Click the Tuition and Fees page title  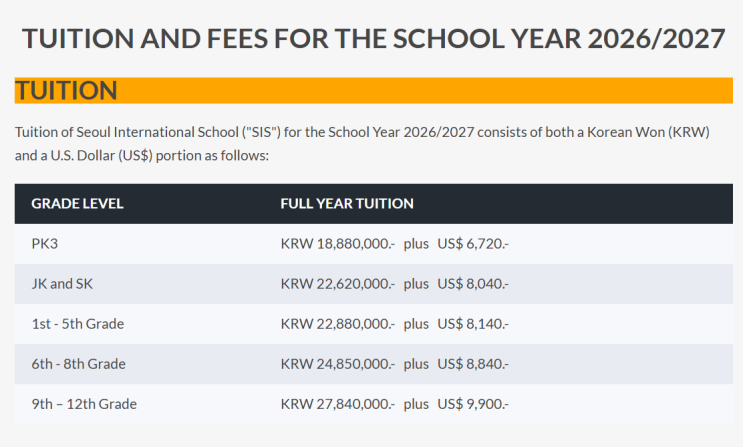pos(373,39)
